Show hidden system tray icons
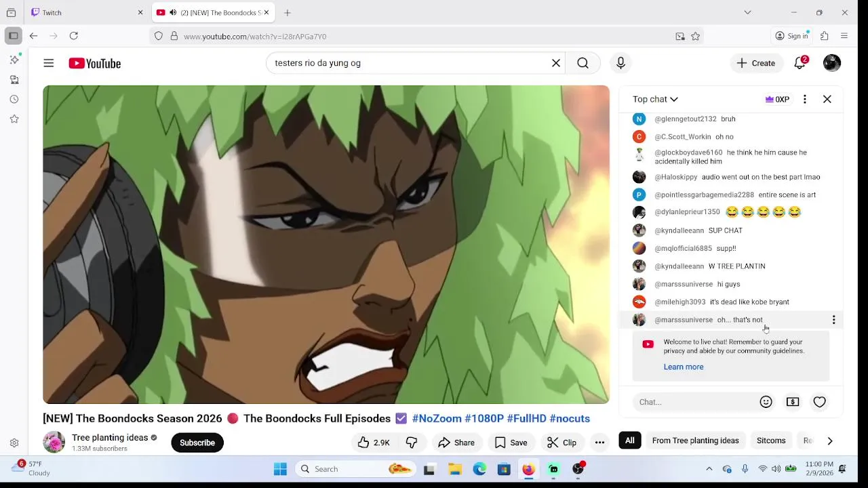The height and width of the screenshot is (488, 868). 709,469
